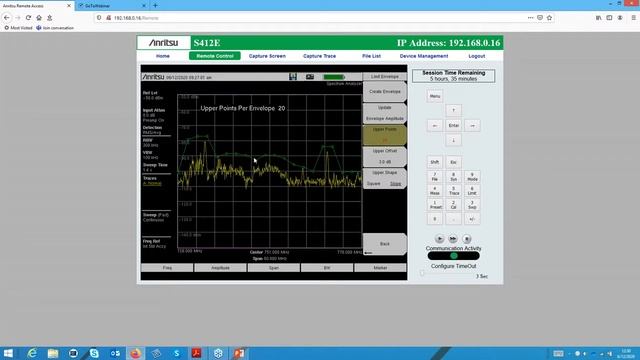The image size is (640, 360).
Task: Click the left arrow key on keypad
Action: [435, 125]
